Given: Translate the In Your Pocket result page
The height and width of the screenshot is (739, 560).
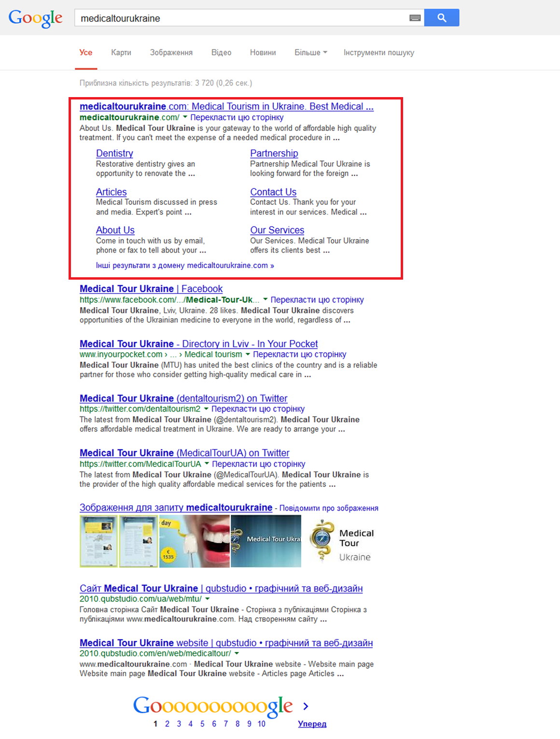Looking at the screenshot, I should click(x=299, y=354).
